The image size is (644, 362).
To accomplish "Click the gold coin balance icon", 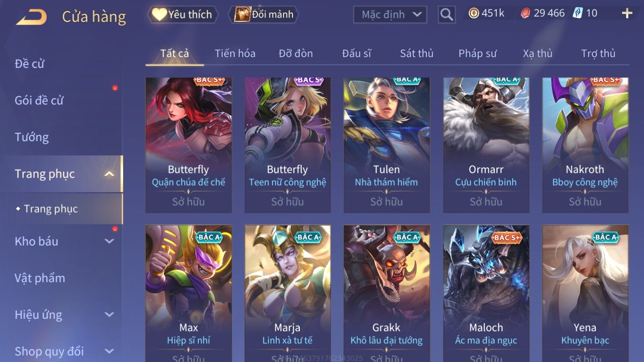I will click(474, 13).
